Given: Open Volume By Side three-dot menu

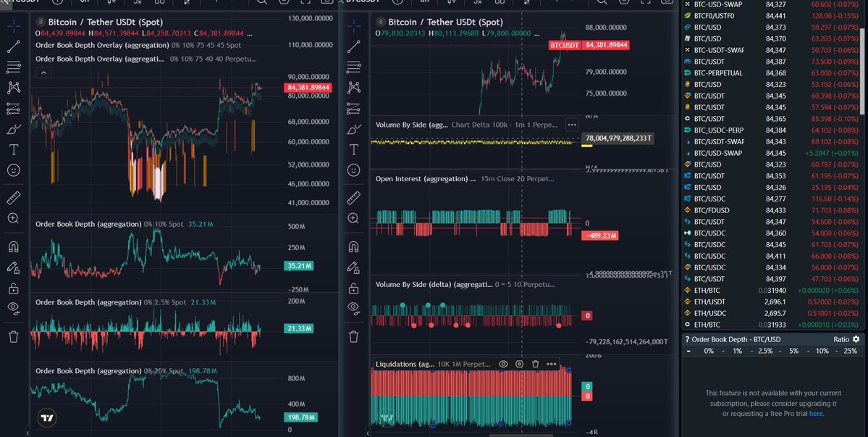Looking at the screenshot, I should coord(572,125).
